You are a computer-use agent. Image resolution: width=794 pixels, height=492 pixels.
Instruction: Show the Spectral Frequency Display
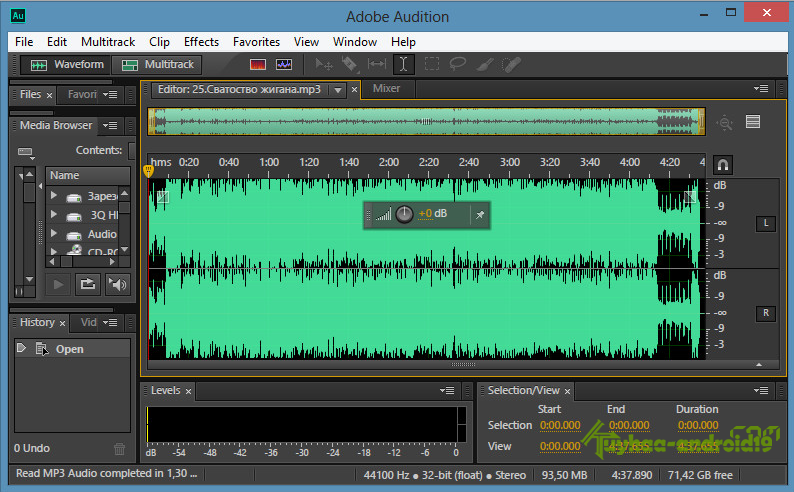pos(258,64)
